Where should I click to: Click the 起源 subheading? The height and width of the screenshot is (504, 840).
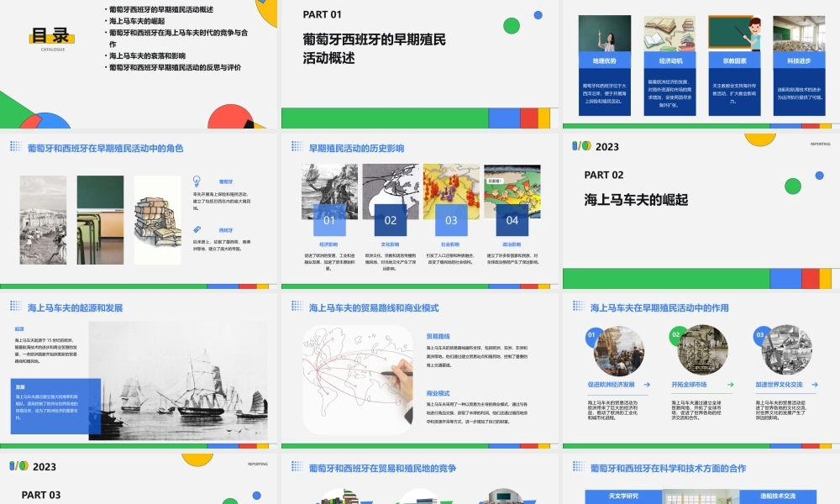[x=19, y=328]
